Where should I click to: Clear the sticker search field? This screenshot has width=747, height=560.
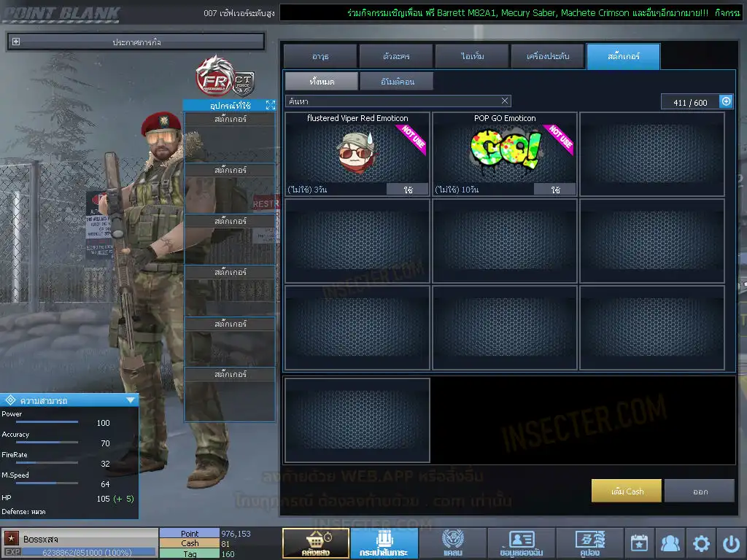coord(505,101)
